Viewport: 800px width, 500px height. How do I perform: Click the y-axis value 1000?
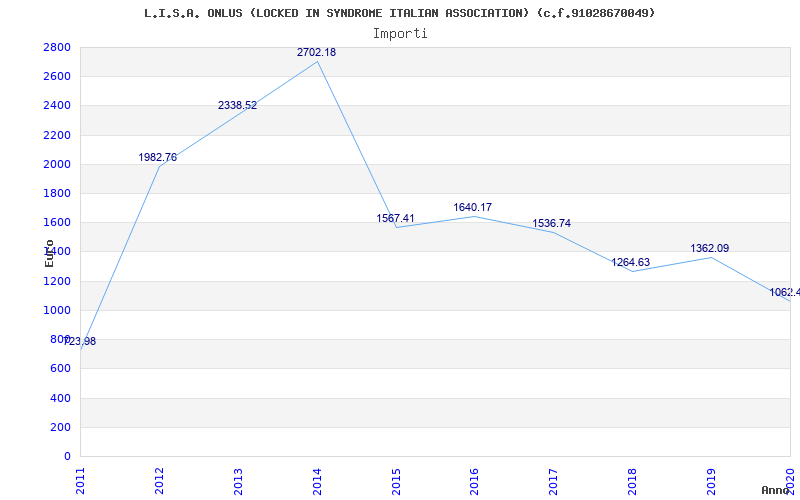tap(57, 310)
